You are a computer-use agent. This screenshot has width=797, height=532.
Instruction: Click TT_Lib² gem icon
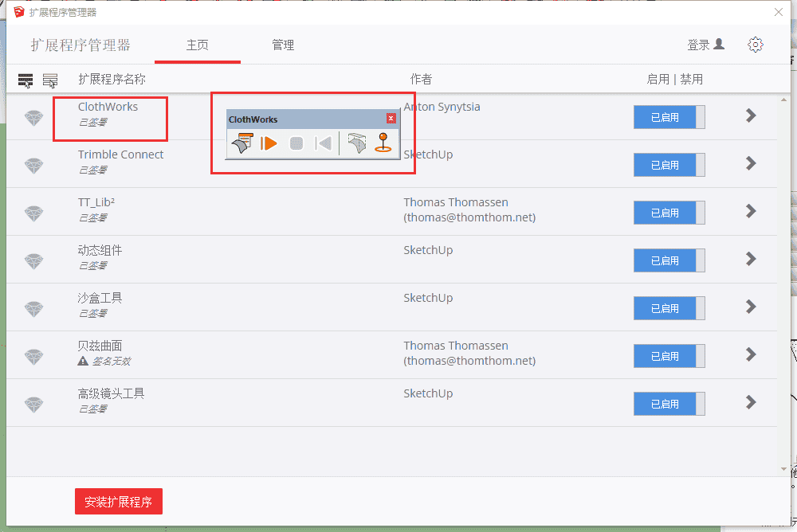click(x=34, y=214)
